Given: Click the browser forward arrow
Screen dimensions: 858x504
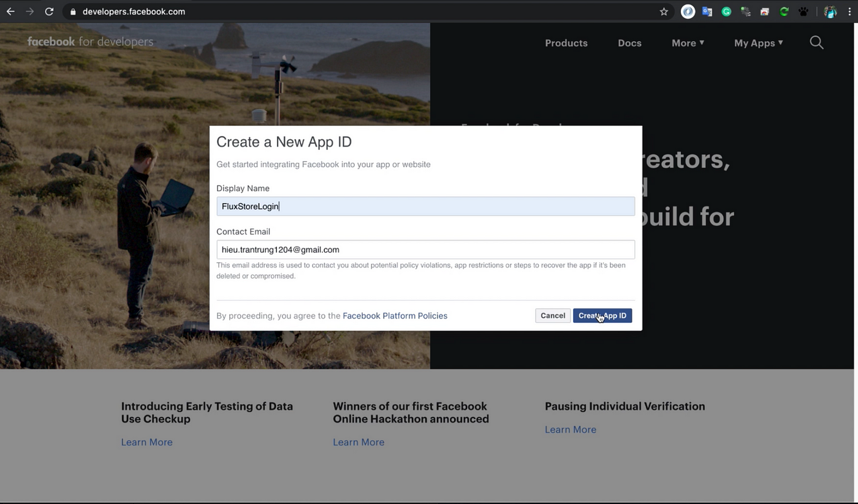Looking at the screenshot, I should pyautogui.click(x=29, y=12).
